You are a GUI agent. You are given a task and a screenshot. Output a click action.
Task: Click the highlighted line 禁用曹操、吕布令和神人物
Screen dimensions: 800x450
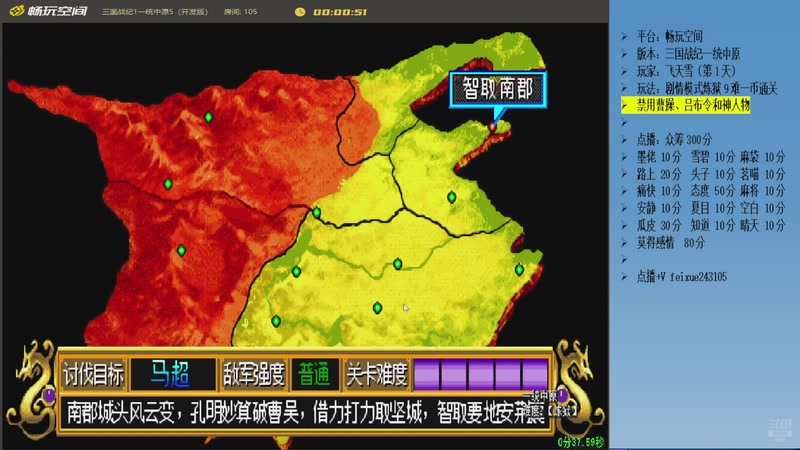point(693,105)
